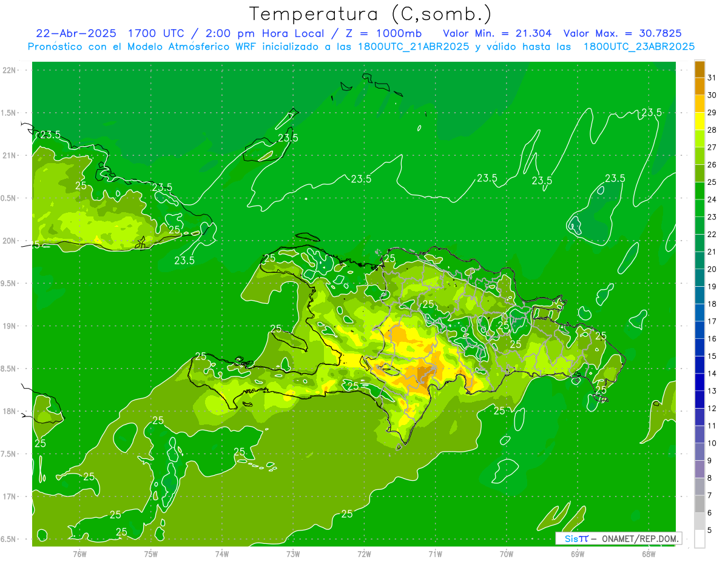Viewport: 728px width, 562px height.
Task: Click the valid-until time '1800UTC_23ABR2025'
Action: coord(639,47)
